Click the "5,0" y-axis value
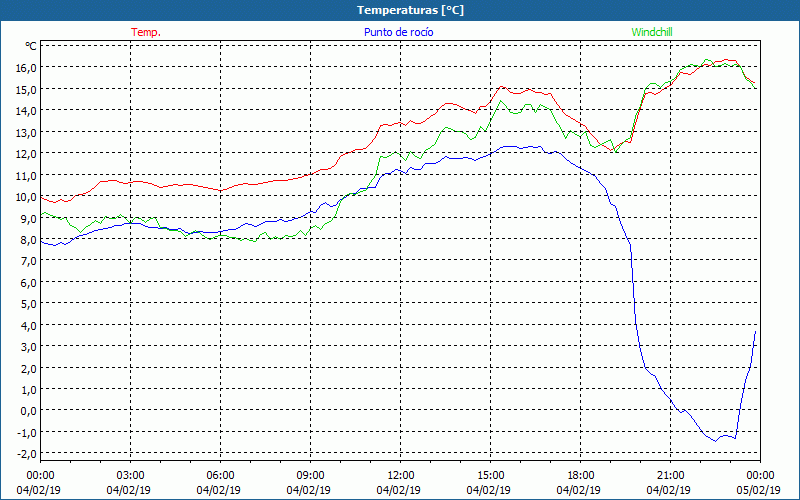Screen dimensions: 800x500 (x=30, y=304)
